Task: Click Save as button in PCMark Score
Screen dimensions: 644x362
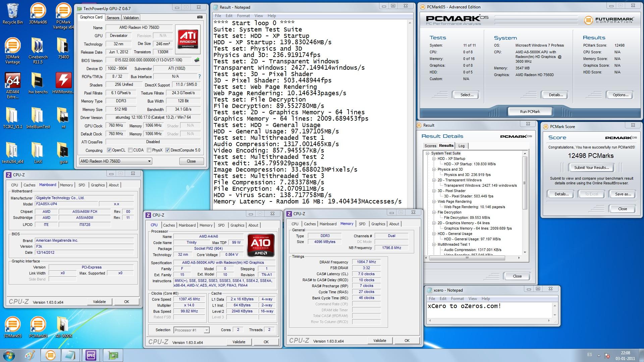Action: coord(623,194)
